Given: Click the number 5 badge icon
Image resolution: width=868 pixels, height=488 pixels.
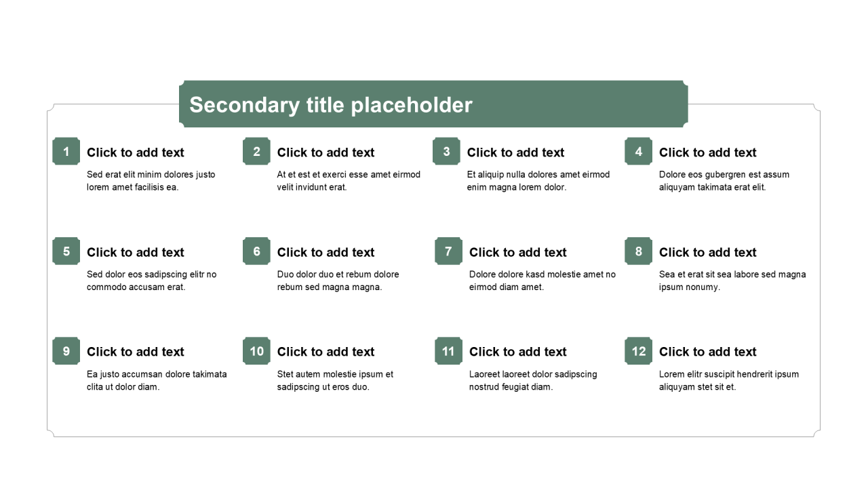Looking at the screenshot, I should 66,251.
